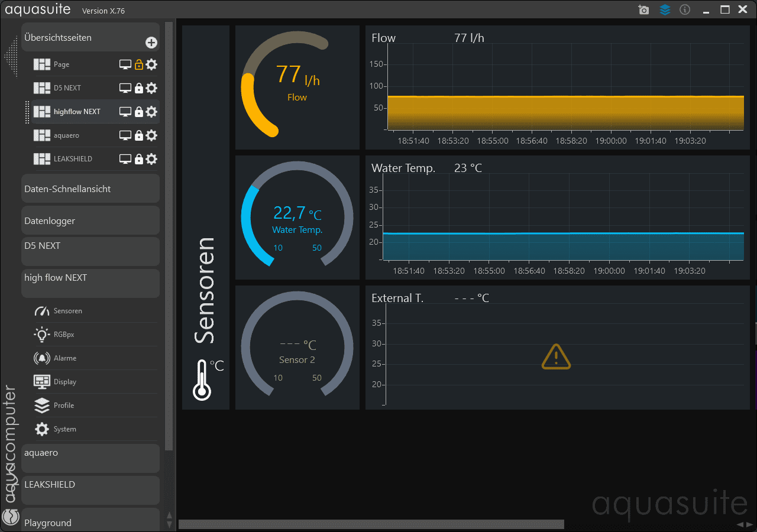Expand the Playground section
757x532 pixels.
(90, 520)
